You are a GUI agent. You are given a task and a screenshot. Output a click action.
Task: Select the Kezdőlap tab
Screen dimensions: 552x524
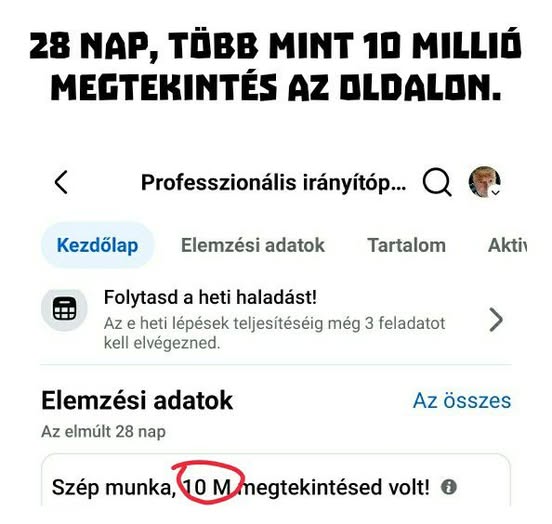tap(98, 245)
